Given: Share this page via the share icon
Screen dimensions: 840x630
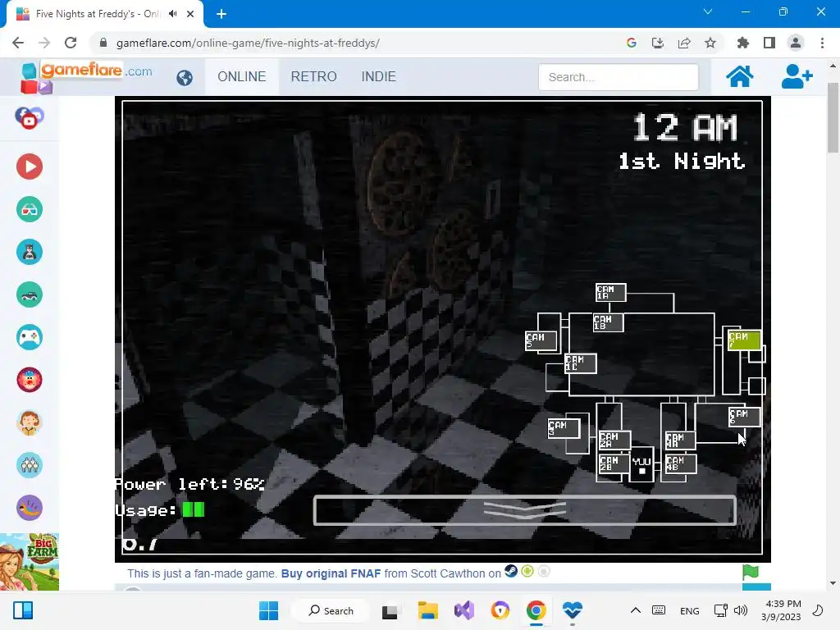Looking at the screenshot, I should coord(683,43).
